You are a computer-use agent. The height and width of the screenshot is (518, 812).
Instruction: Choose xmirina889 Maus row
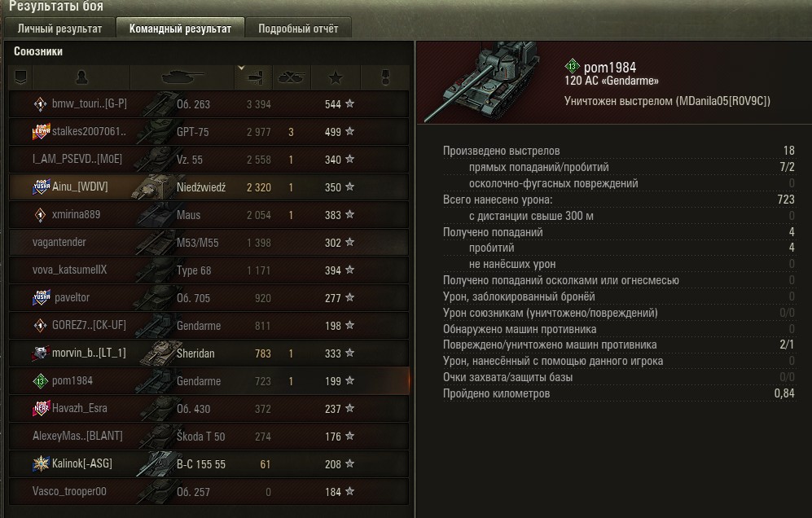coord(208,214)
